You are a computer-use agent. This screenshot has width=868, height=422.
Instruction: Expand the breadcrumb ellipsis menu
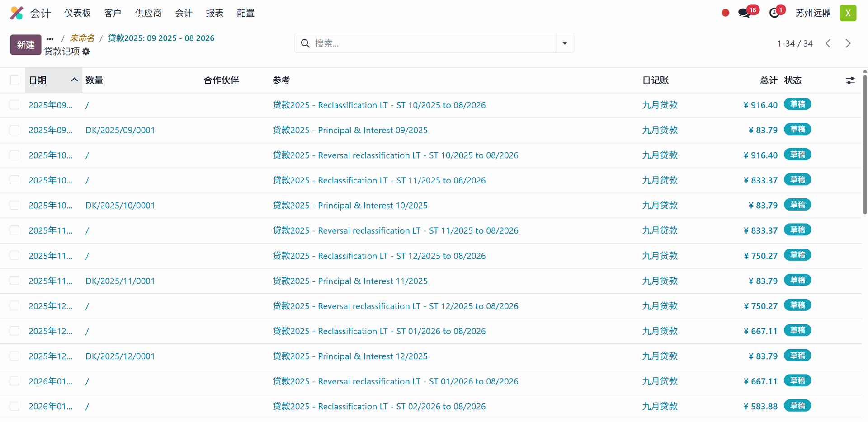(x=50, y=39)
